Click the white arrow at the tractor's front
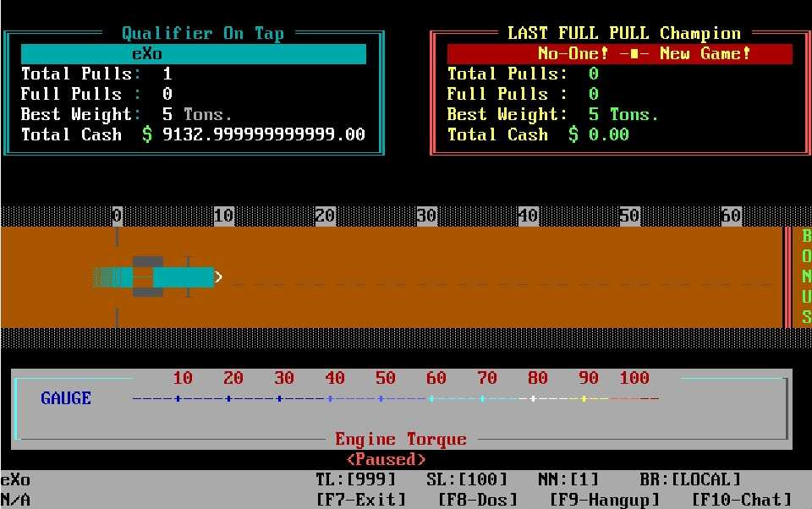The width and height of the screenshot is (812, 509). click(219, 276)
